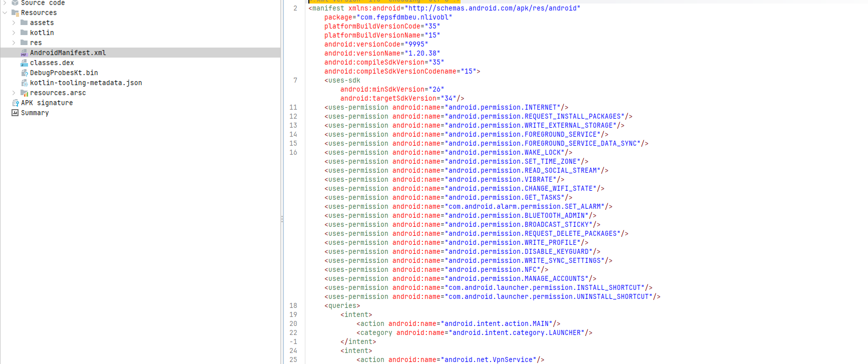Click the versionName value "1.20.38"

pos(422,53)
